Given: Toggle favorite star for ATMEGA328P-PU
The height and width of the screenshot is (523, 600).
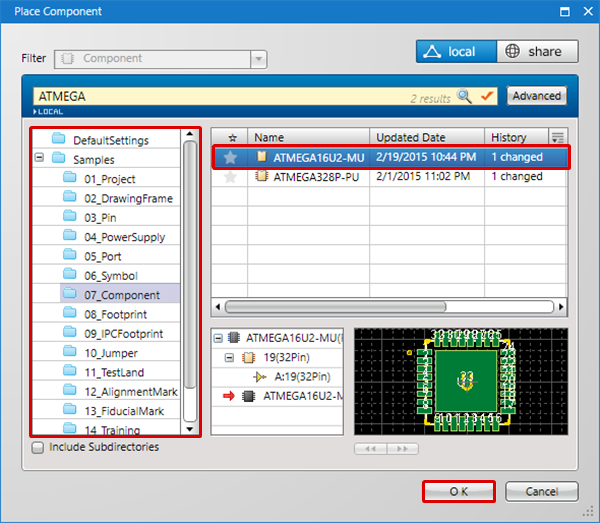Looking at the screenshot, I should click(x=230, y=177).
